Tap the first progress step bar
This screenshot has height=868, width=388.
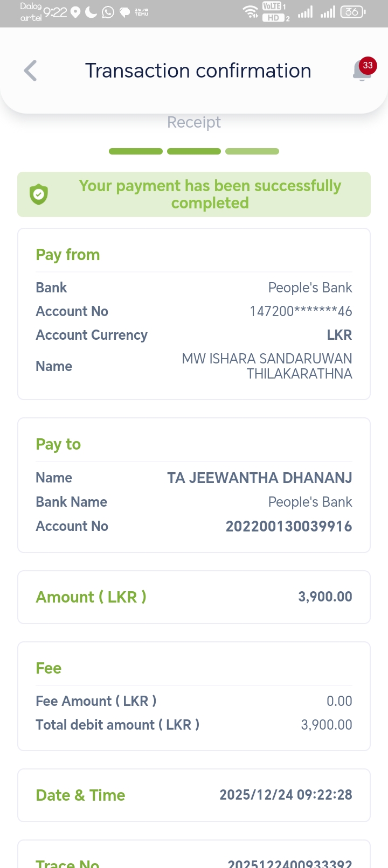click(136, 151)
